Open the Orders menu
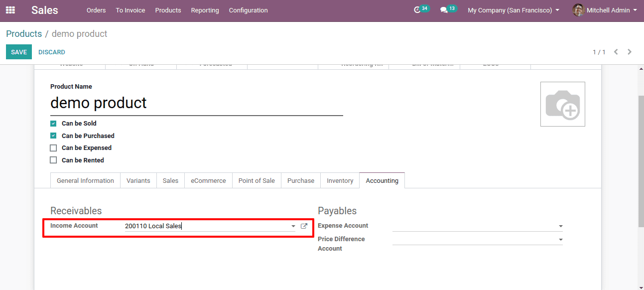 (x=96, y=10)
